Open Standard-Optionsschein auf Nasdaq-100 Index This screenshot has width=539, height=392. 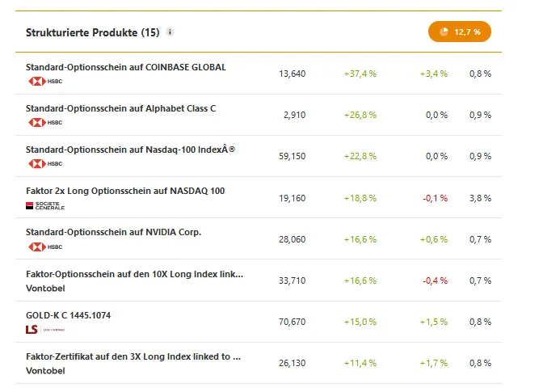[x=130, y=150]
